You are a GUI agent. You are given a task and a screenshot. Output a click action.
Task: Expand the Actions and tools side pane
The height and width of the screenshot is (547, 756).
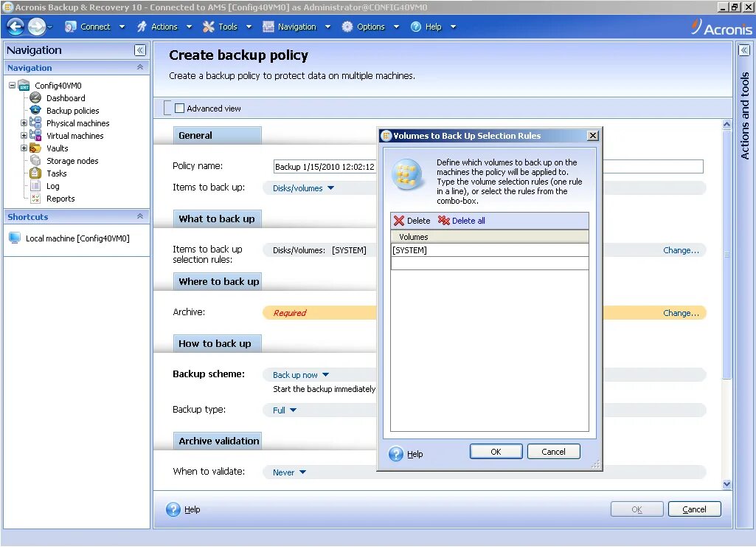[744, 50]
